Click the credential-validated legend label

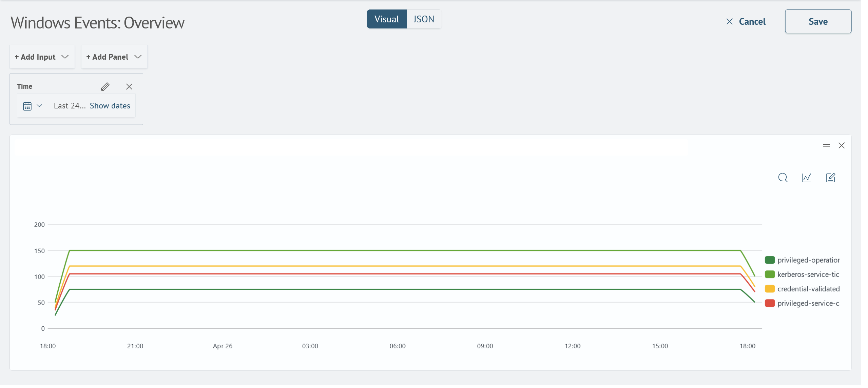(809, 289)
